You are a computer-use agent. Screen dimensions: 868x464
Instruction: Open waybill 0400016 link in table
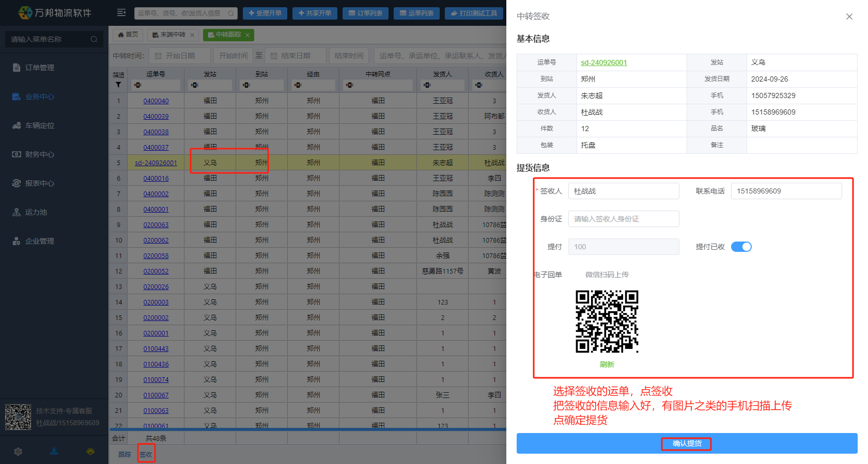point(156,178)
